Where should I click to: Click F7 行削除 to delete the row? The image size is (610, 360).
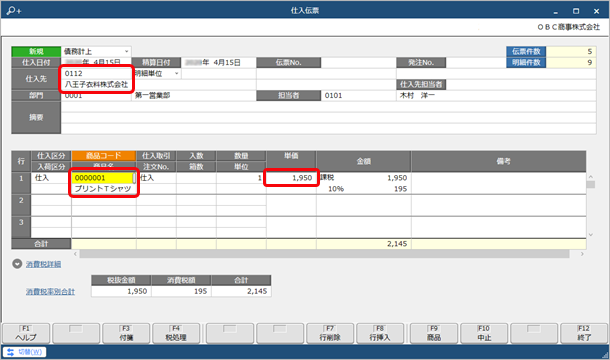[330, 334]
